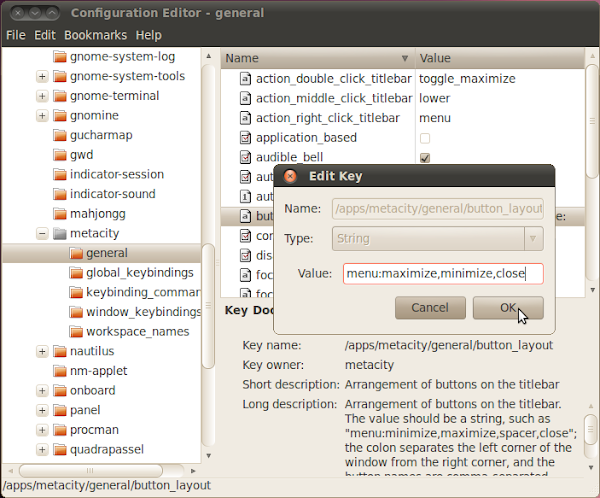Click the Value column header
This screenshot has width=600, height=498.
(x=500, y=58)
